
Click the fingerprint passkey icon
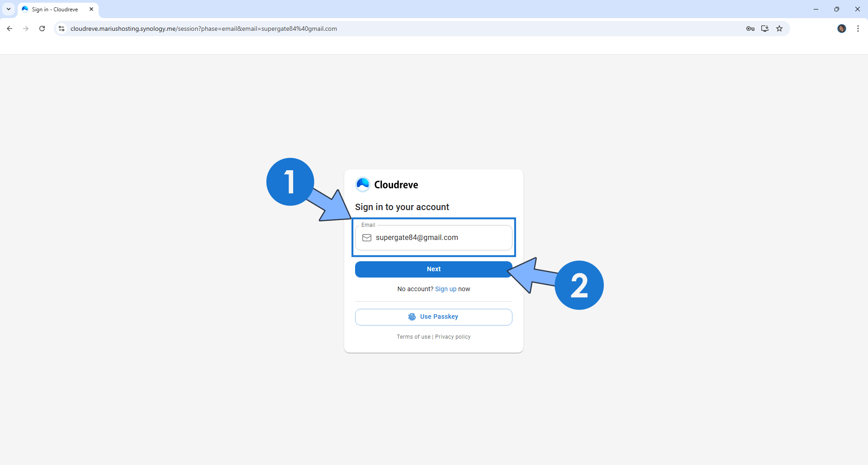(412, 317)
